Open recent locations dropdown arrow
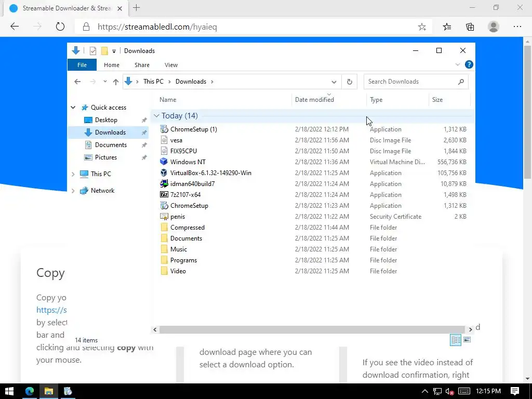 pyautogui.click(x=105, y=82)
